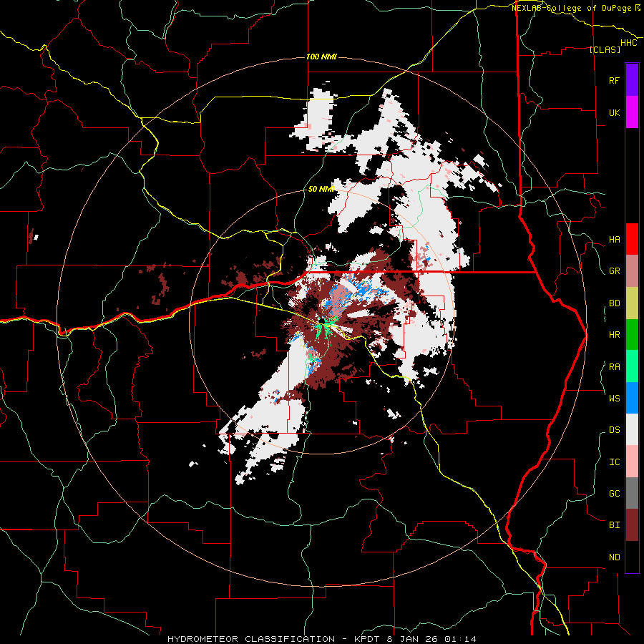Viewport: 644px width, 644px height.
Task: Click the 'HHC' product code text
Action: point(629,43)
